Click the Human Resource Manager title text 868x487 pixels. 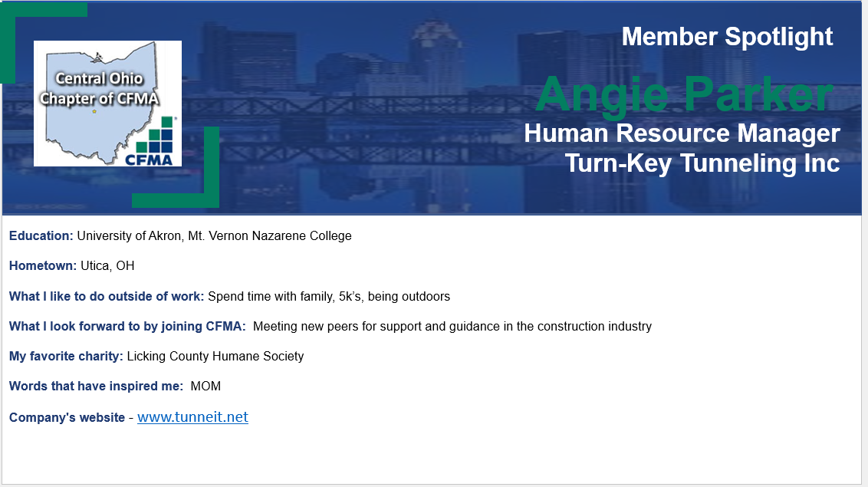pos(682,133)
